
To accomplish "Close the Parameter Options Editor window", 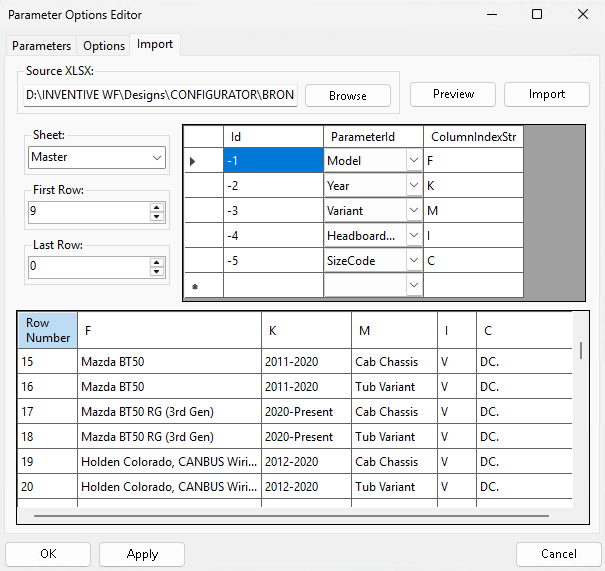I will (583, 15).
